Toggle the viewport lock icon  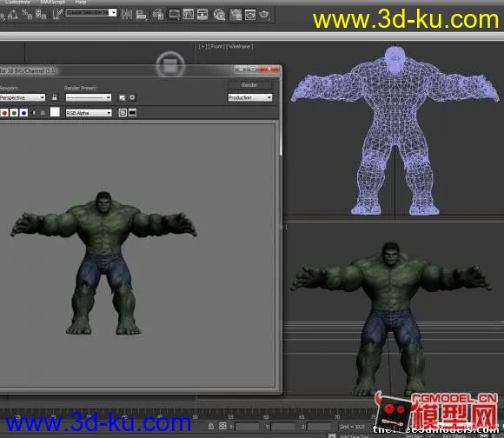[55, 97]
